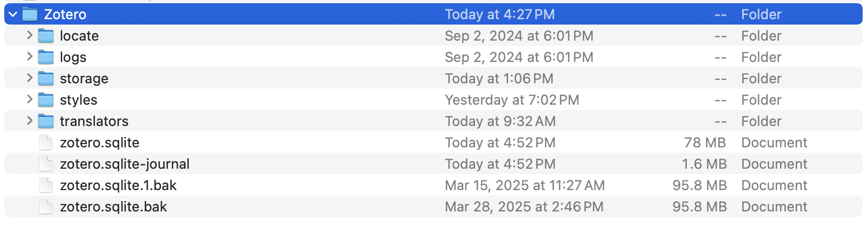Click the zotero.sqlite.bak document icon
Viewport: 868px width, 236px height.
(46, 207)
